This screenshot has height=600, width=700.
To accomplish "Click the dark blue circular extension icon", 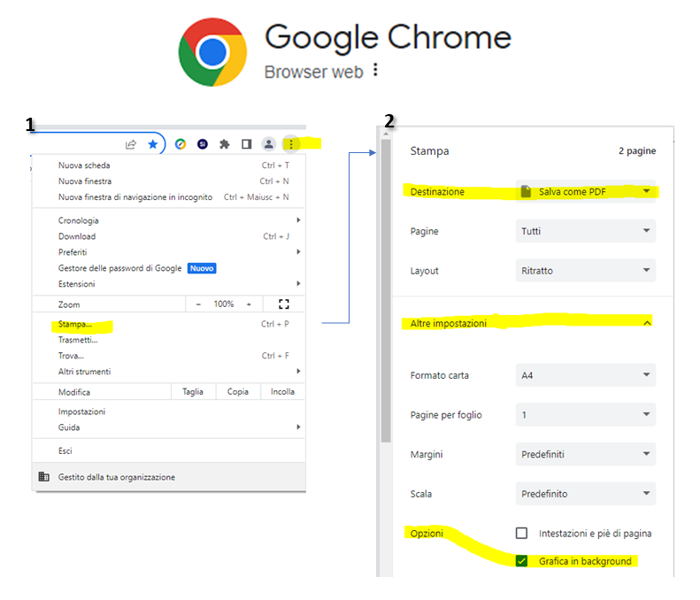I will point(203,144).
